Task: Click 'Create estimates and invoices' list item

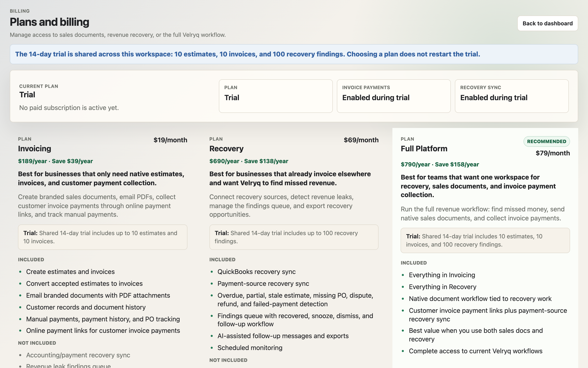Action: [x=70, y=272]
